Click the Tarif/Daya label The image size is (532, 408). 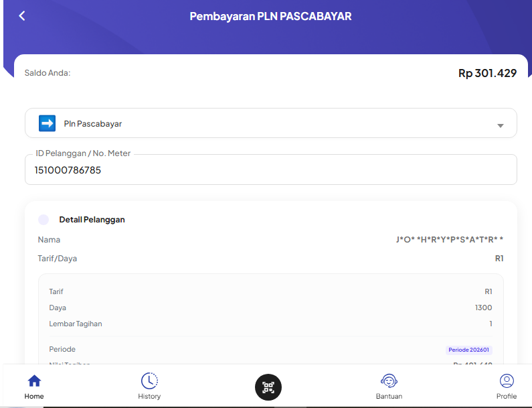tap(58, 259)
